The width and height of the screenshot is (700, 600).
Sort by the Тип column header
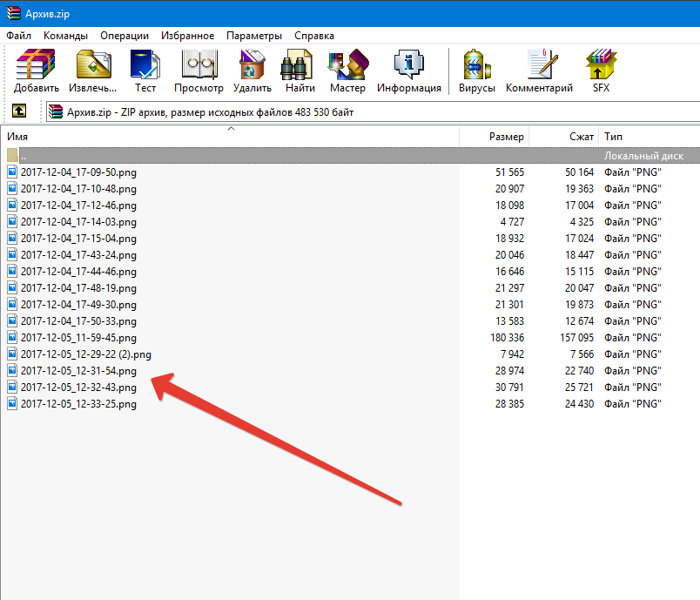[650, 137]
